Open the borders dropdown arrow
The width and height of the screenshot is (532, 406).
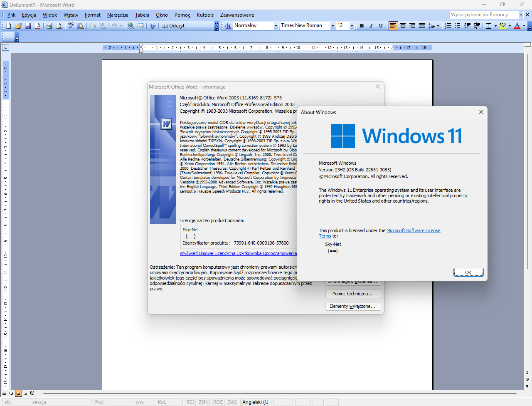coord(495,26)
